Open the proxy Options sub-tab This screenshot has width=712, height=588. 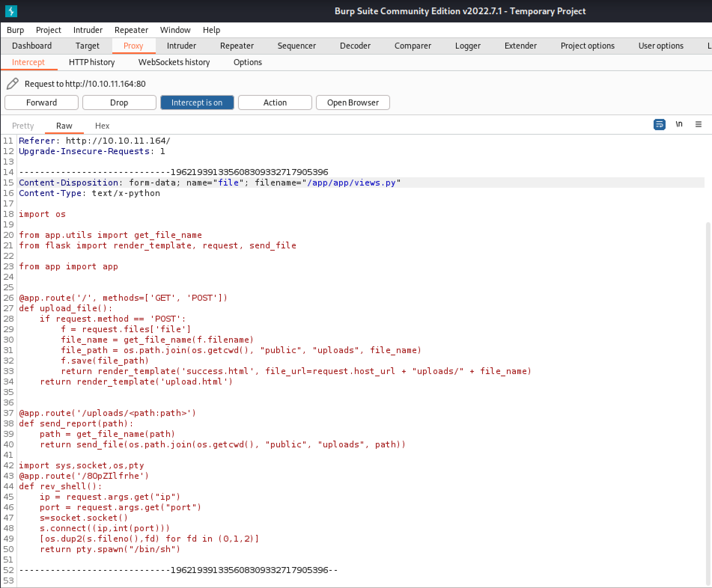click(248, 62)
